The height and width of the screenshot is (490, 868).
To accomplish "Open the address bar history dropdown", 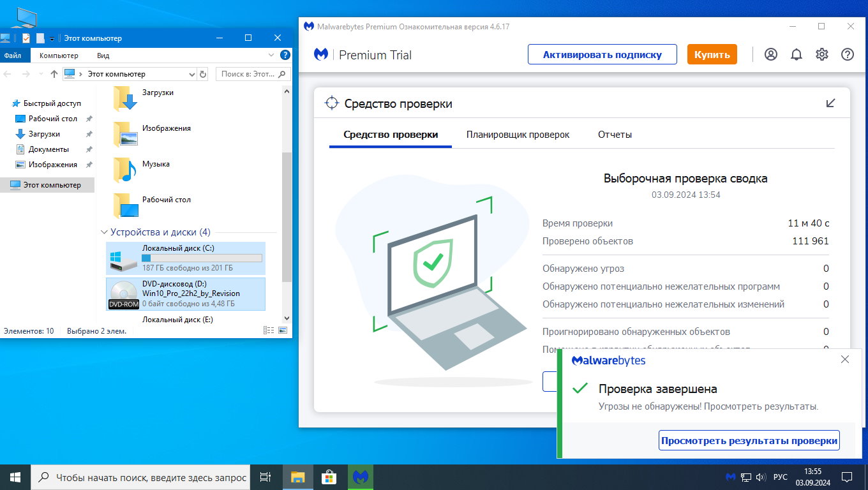I will (x=193, y=75).
